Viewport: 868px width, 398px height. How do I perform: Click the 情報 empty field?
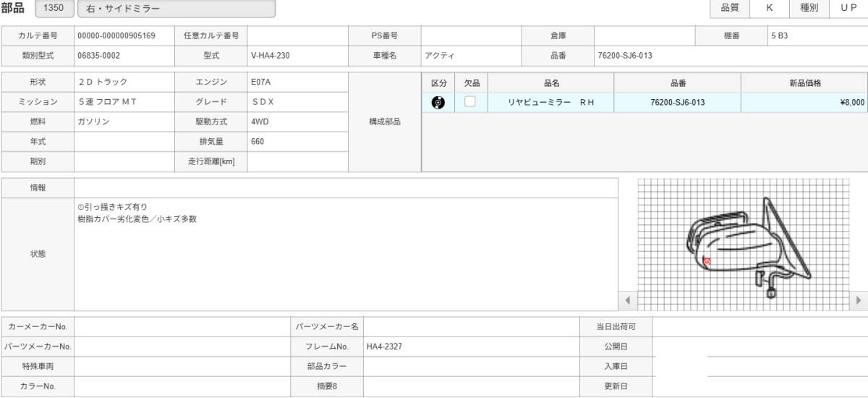[x=346, y=187]
